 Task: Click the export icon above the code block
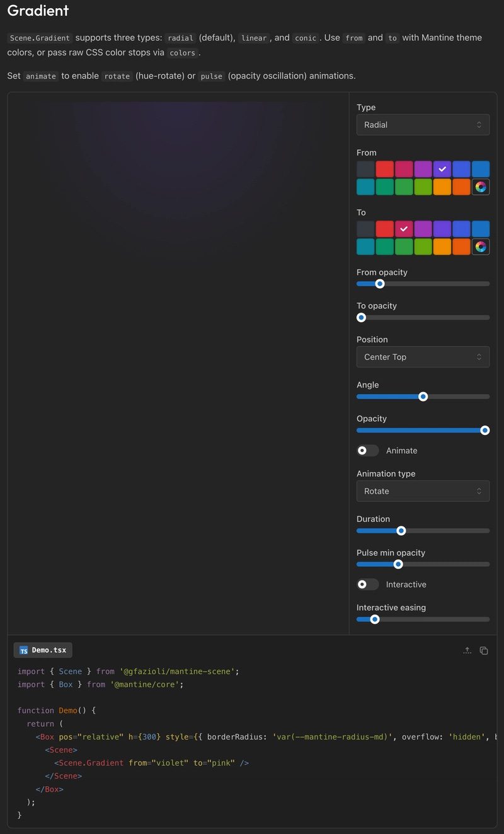point(467,649)
